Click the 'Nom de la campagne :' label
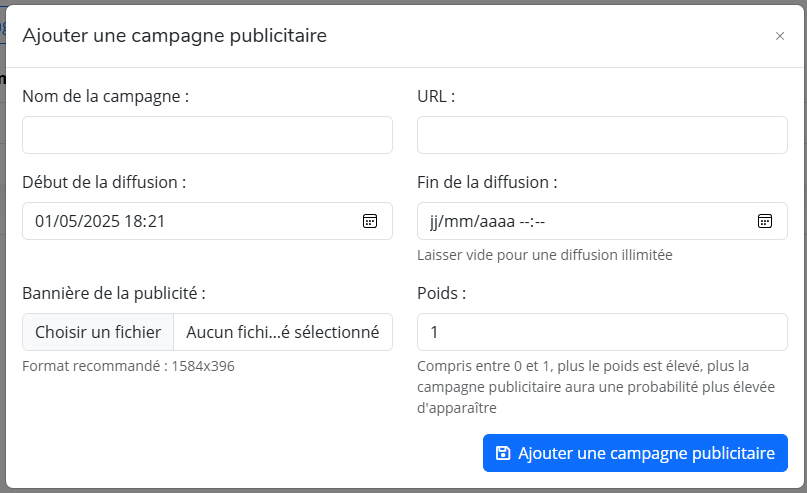The height and width of the screenshot is (493, 807). (105, 97)
